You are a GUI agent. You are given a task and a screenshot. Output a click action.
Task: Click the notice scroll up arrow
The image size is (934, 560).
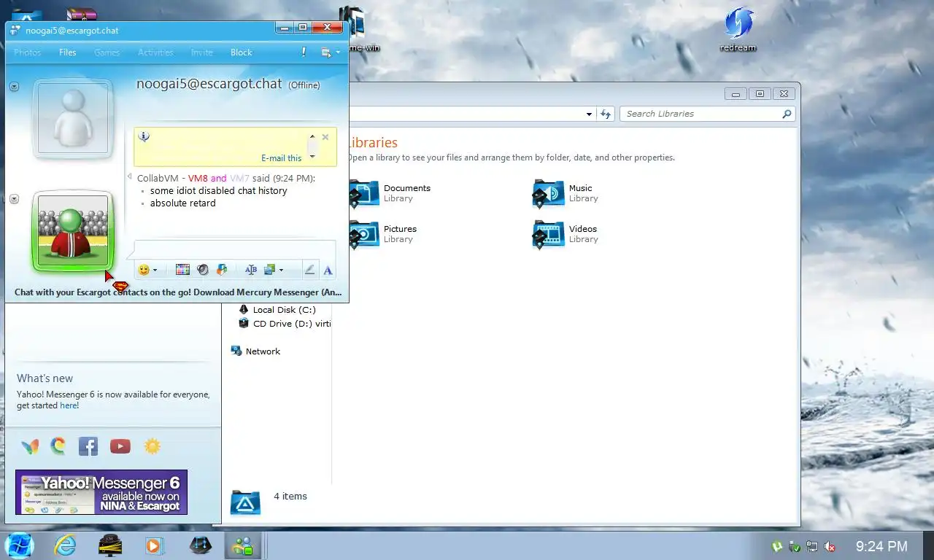point(312,136)
